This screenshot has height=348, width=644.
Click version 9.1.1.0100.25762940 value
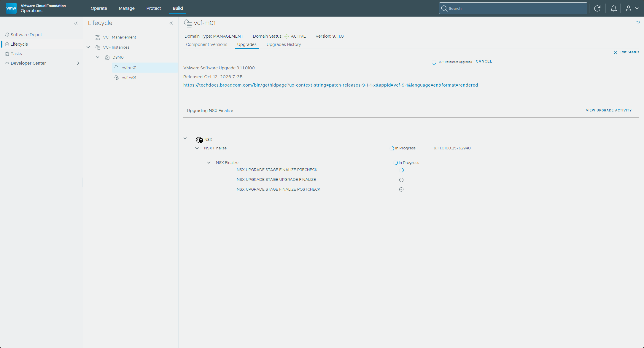[x=452, y=148]
